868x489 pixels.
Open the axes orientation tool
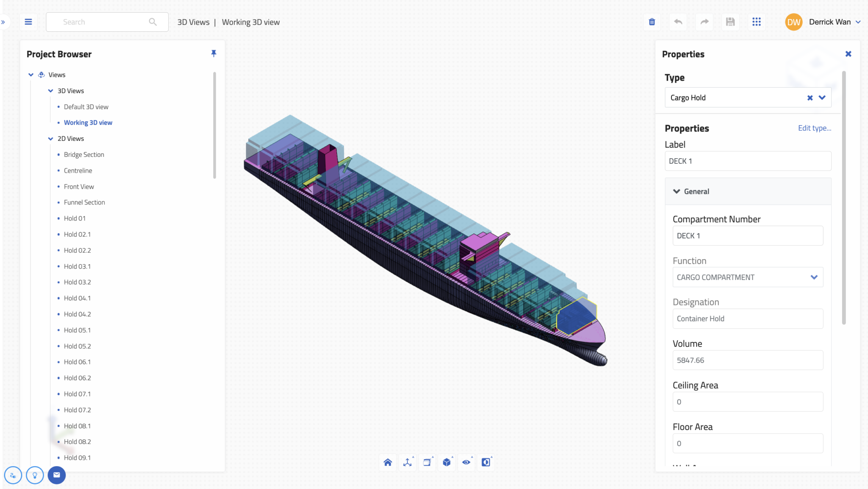pos(407,462)
